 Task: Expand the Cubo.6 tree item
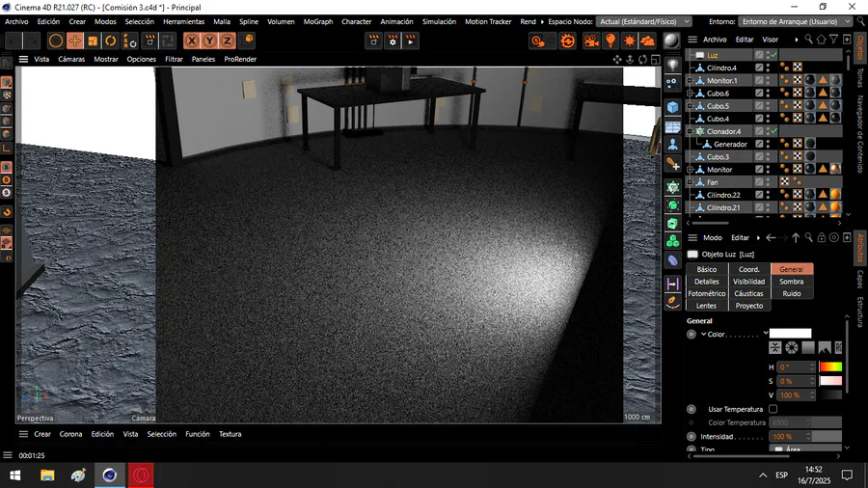tap(690, 94)
